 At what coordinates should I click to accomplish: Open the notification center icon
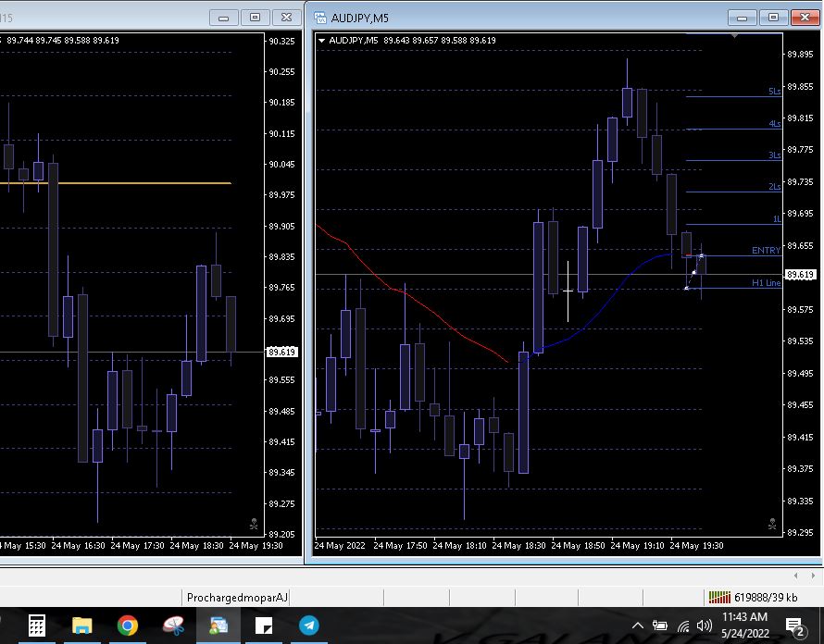(x=793, y=625)
